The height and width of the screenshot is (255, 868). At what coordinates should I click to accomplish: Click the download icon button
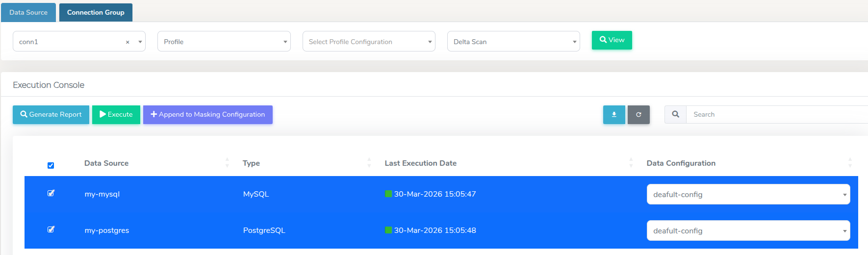pos(614,115)
